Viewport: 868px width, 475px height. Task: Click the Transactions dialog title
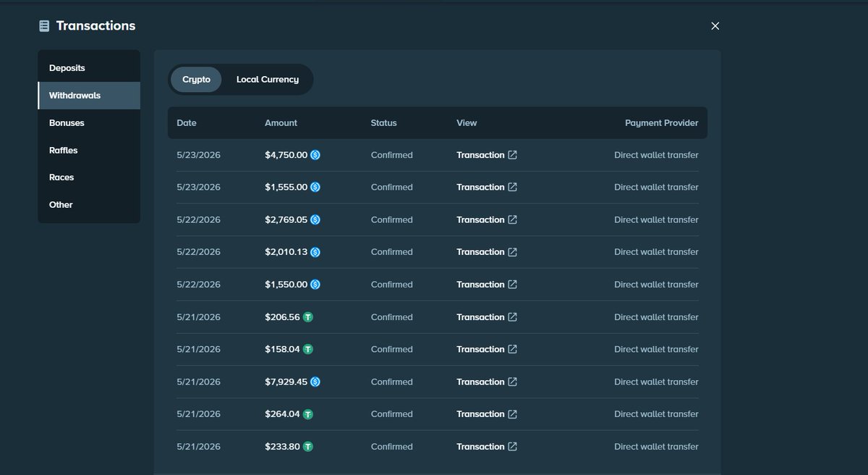pos(95,26)
